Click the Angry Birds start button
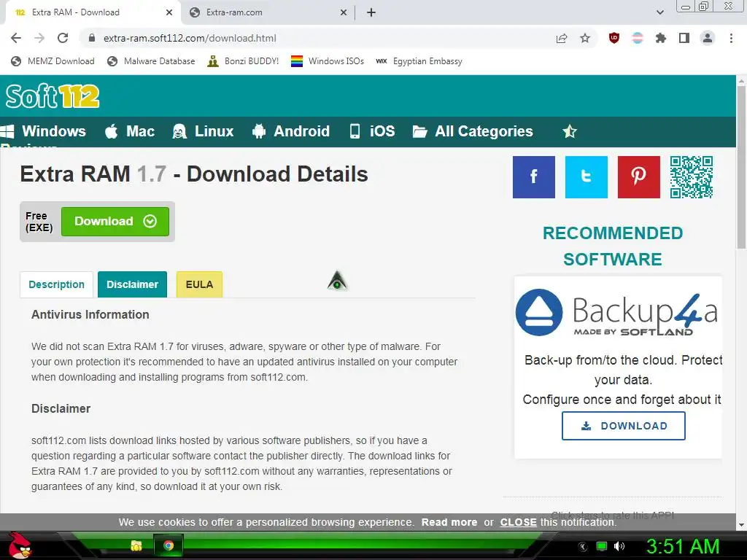747x560 pixels. [20, 545]
